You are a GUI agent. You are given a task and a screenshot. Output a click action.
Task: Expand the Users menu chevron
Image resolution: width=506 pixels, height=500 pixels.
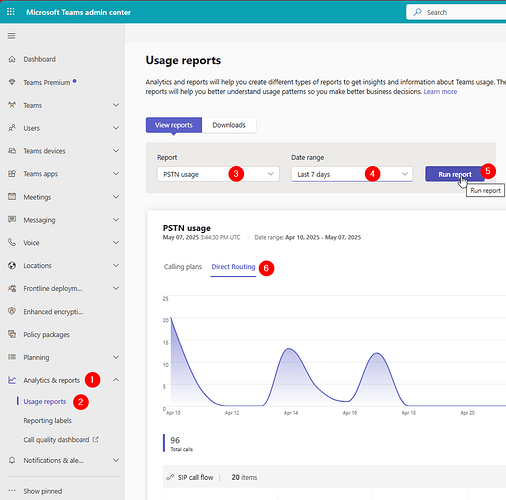[x=116, y=128]
